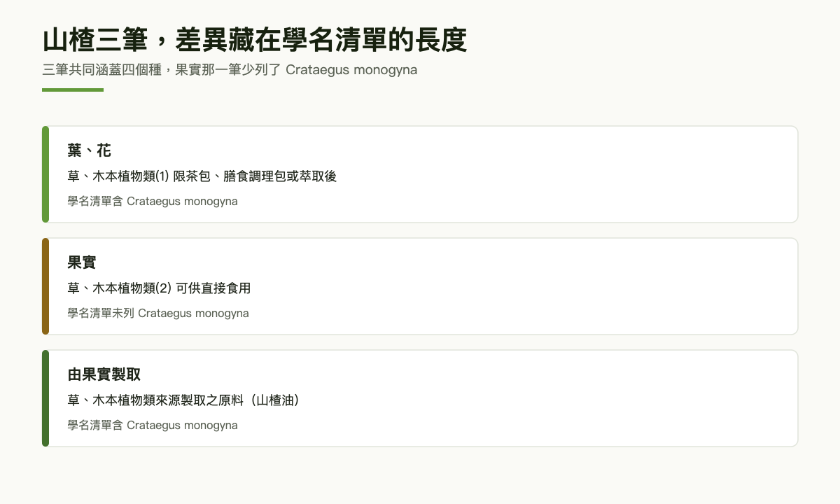Click the text 學名清單未列 Crataegus monogyna

point(158,314)
